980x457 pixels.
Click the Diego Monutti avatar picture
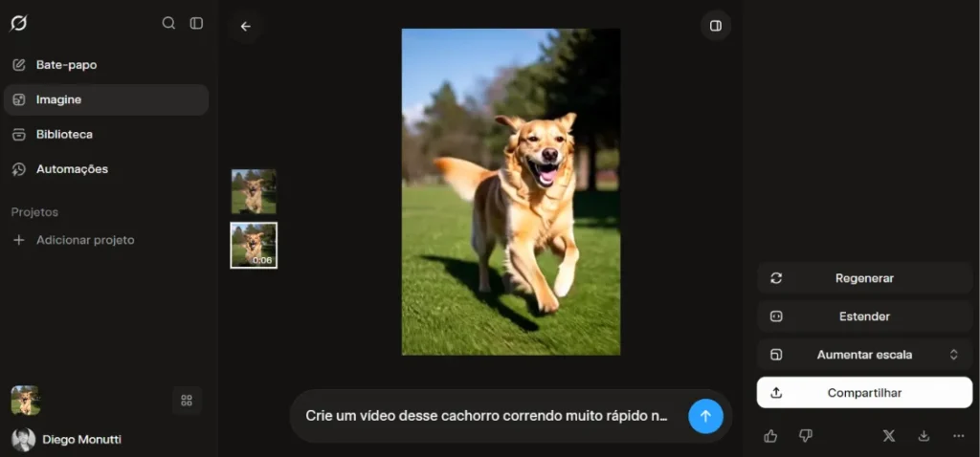[x=23, y=440]
